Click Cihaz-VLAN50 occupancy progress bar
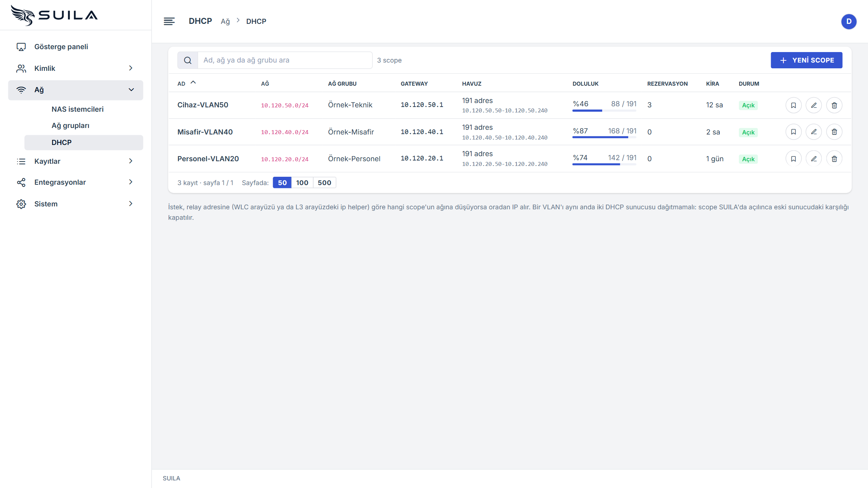 pyautogui.click(x=604, y=111)
